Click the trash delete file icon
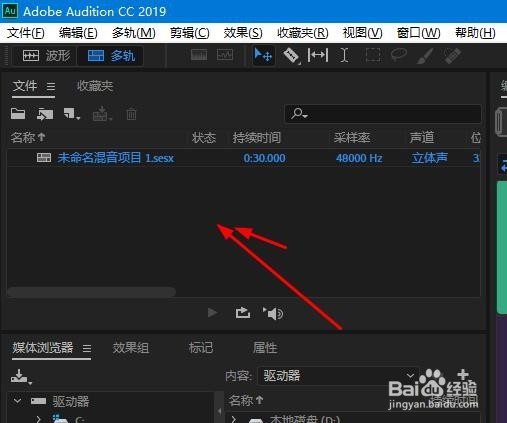Viewport: 507px width, 423px height. point(131,114)
